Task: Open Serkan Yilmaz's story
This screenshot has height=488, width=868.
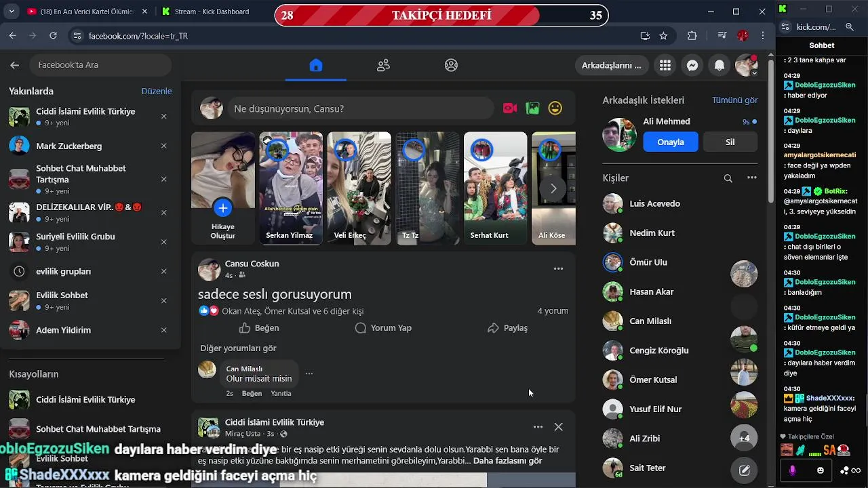Action: 291,188
